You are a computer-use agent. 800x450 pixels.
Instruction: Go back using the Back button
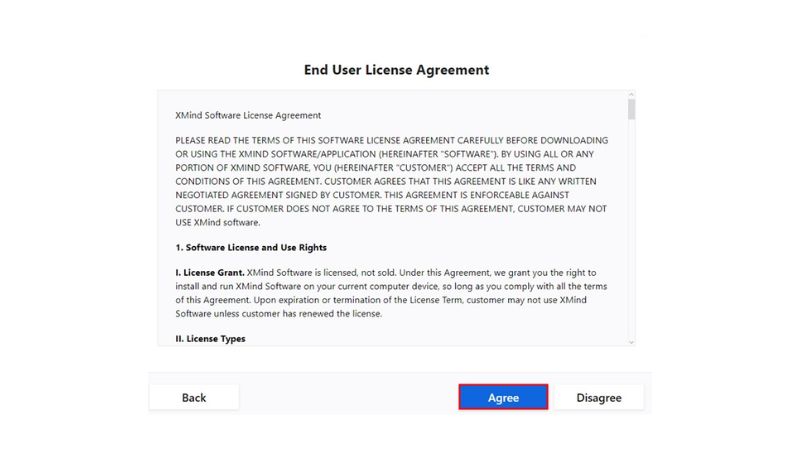tap(194, 397)
